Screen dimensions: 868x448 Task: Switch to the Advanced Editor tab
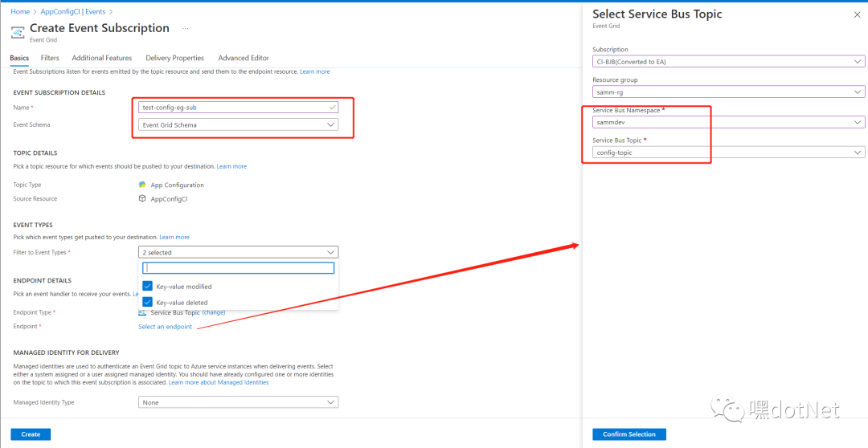pyautogui.click(x=244, y=58)
